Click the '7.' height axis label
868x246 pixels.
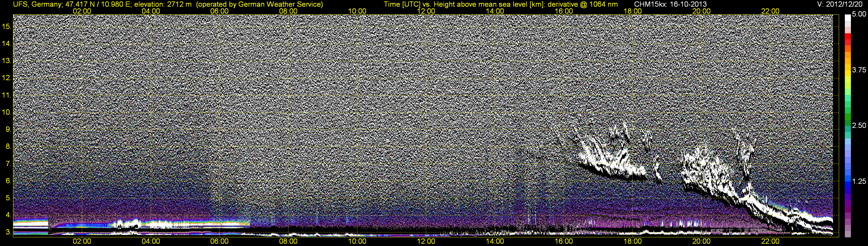point(8,164)
